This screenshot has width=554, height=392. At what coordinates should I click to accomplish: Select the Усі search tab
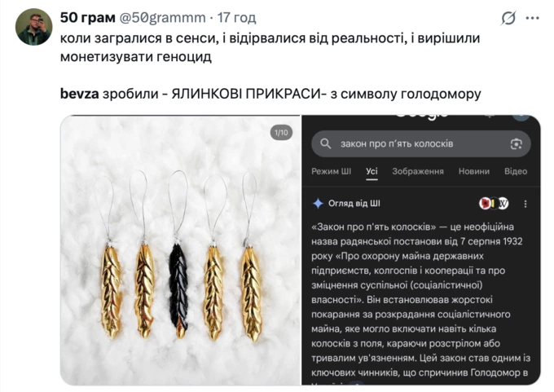pyautogui.click(x=372, y=171)
